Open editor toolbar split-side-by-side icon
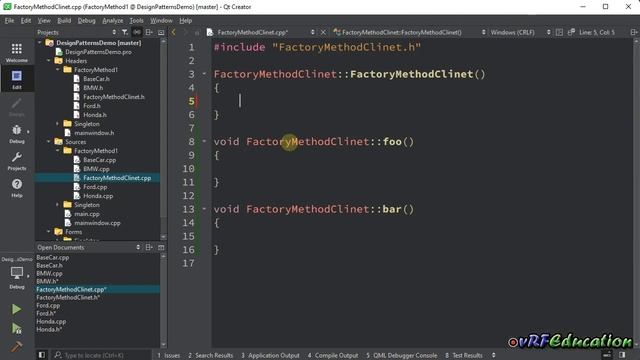The width and height of the screenshot is (640, 360). [559, 32]
